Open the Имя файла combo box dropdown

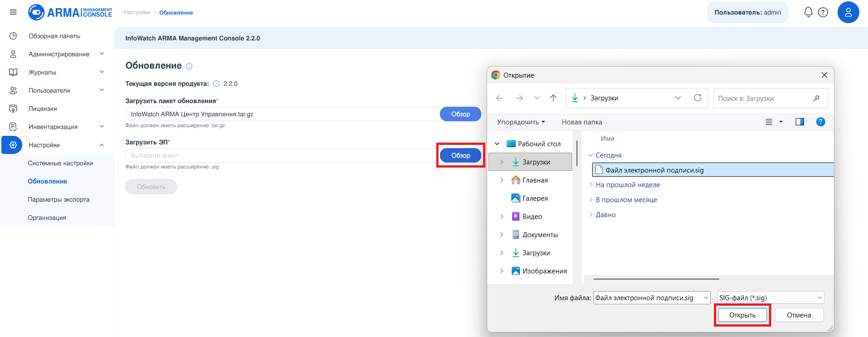(706, 298)
